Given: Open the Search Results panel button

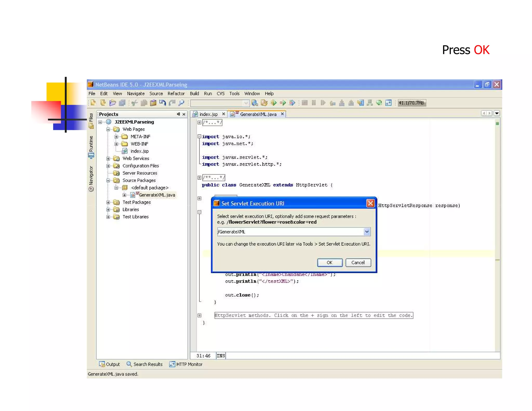Looking at the screenshot, I should (145, 364).
